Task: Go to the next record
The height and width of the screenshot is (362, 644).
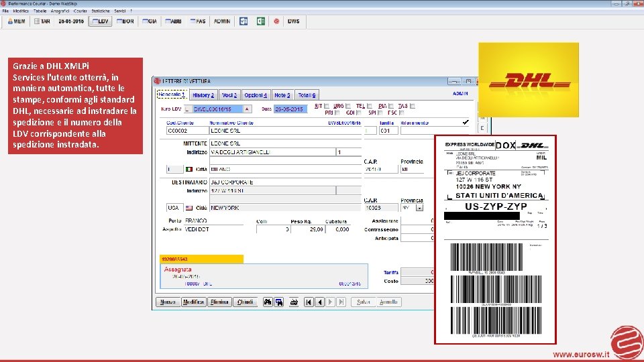Action: tap(330, 302)
